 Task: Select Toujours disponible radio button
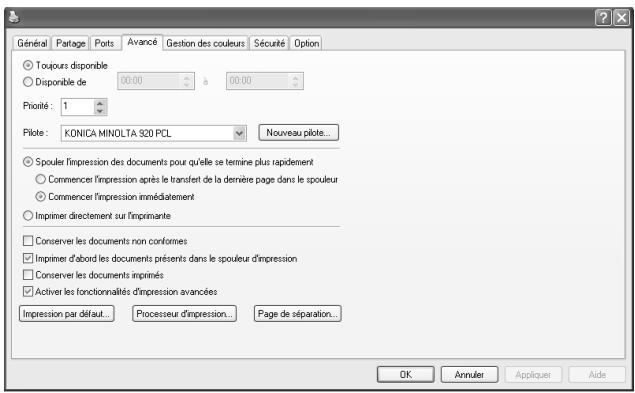(x=66, y=65)
